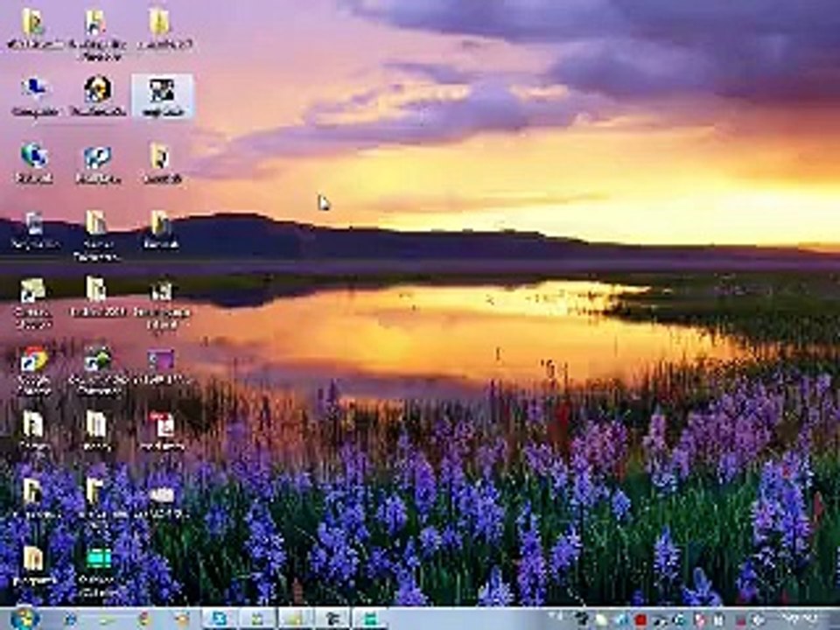Open the Google Chrome desktop shortcut
Viewport: 840px width, 630px height.
pyautogui.click(x=34, y=370)
